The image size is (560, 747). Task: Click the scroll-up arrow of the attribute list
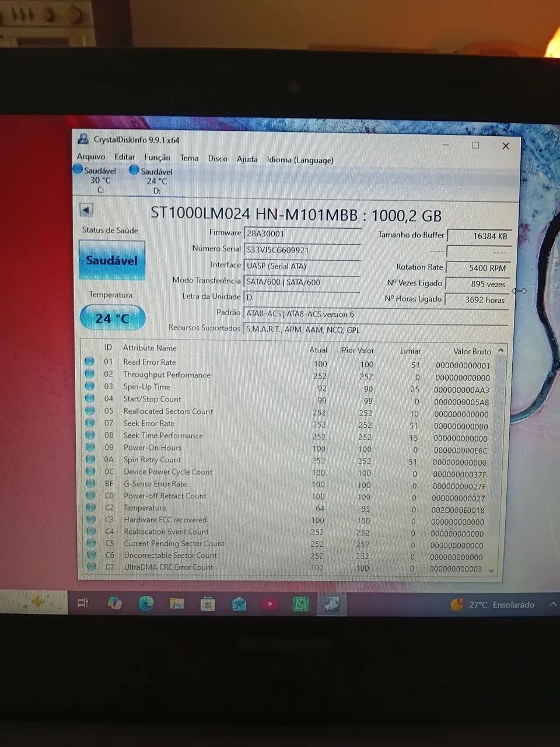point(501,351)
